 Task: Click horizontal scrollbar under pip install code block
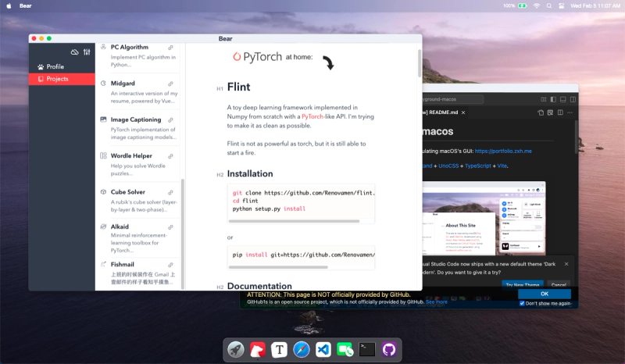click(x=278, y=267)
